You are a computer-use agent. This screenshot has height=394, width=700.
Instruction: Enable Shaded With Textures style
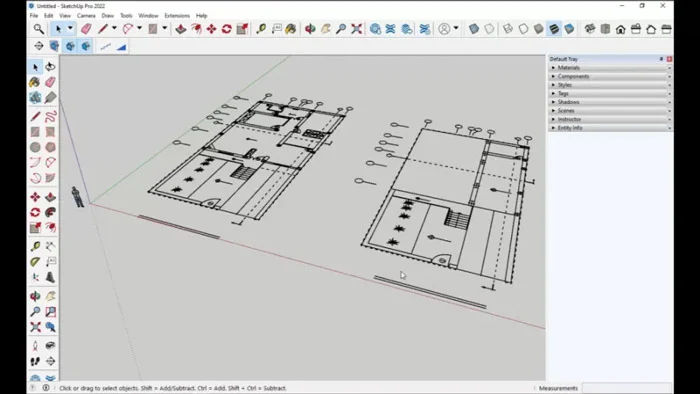coord(554,29)
